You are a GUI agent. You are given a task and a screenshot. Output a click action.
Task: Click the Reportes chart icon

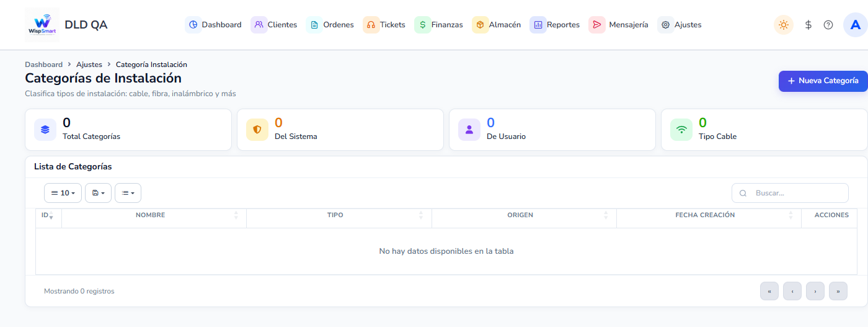(538, 25)
